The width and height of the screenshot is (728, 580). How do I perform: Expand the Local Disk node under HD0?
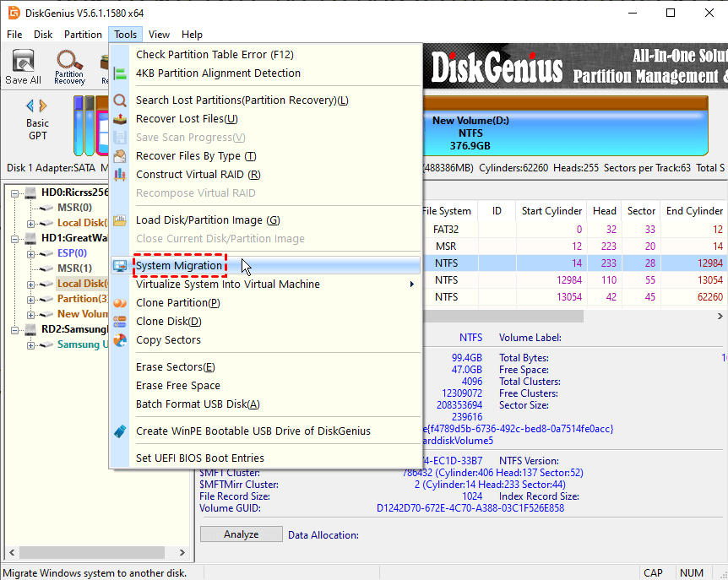point(30,224)
